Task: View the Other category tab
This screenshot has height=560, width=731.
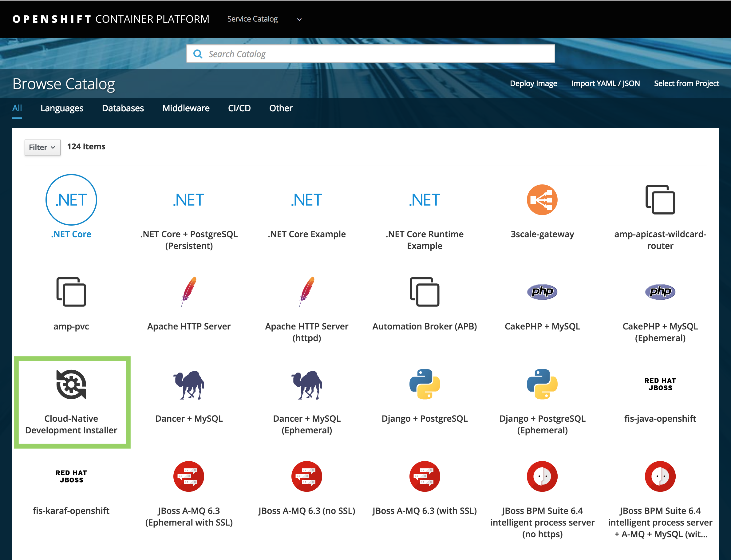Action: click(x=281, y=108)
